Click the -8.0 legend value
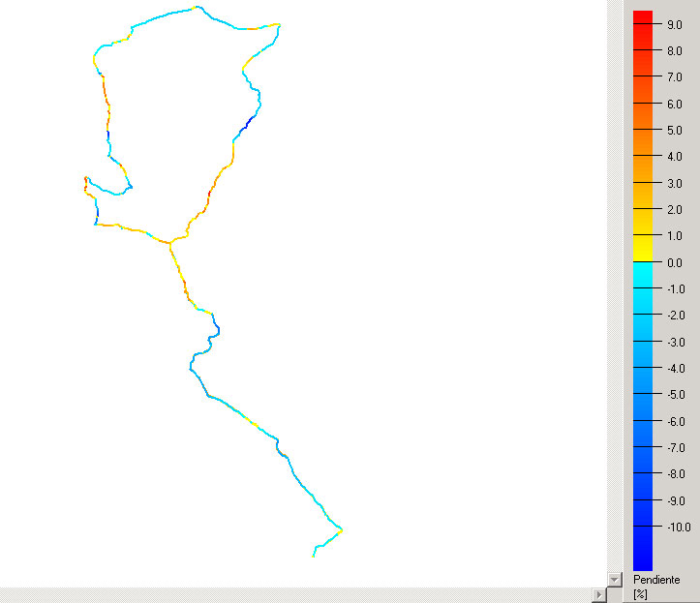Screen dimensions: 700x603 pos(676,474)
